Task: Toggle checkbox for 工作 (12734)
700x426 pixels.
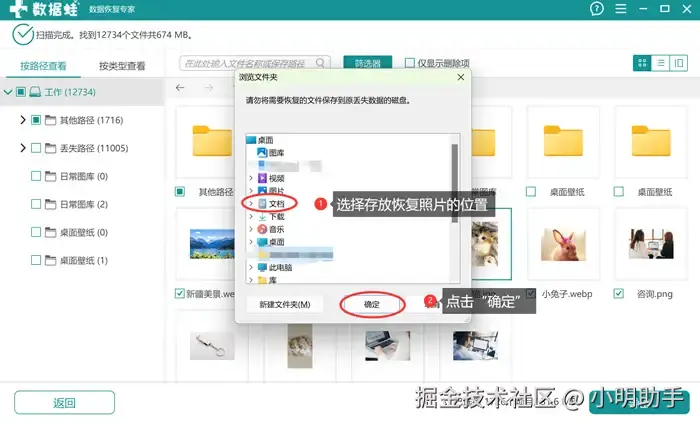Action: (x=21, y=92)
